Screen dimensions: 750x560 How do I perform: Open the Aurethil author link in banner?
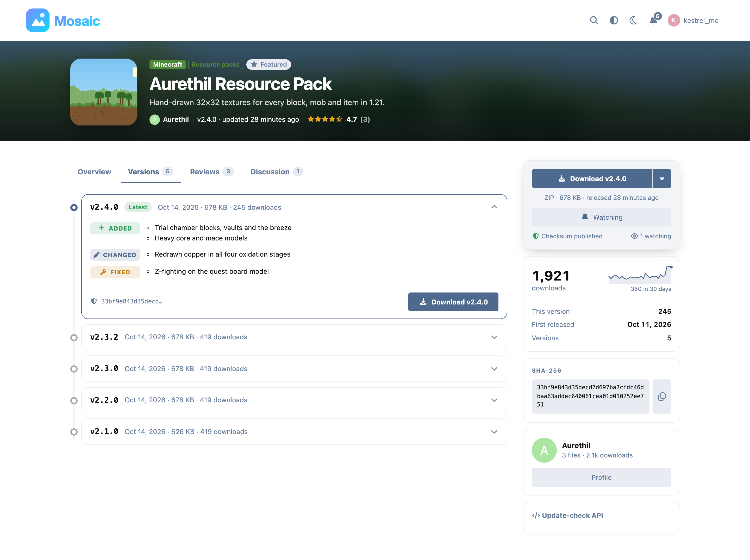coord(169,119)
